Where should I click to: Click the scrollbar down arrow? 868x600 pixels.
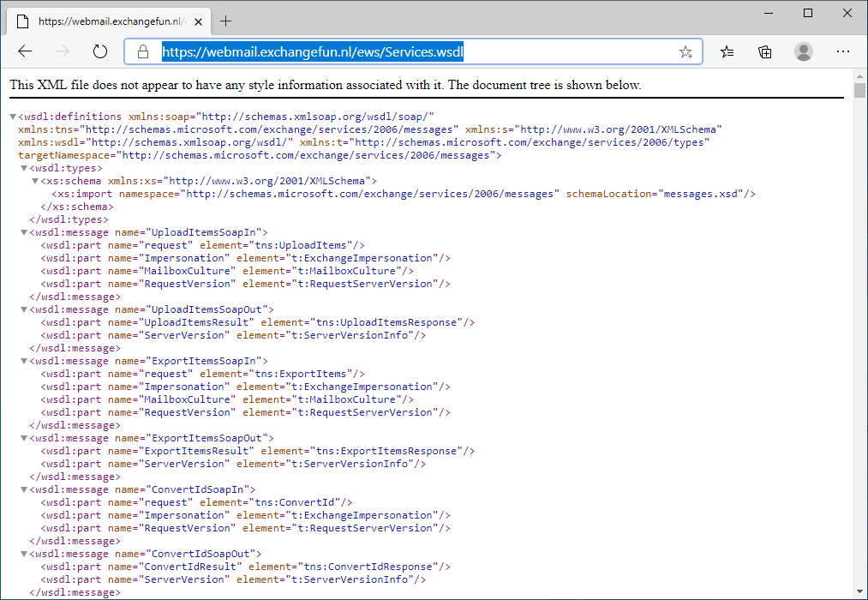[x=859, y=591]
